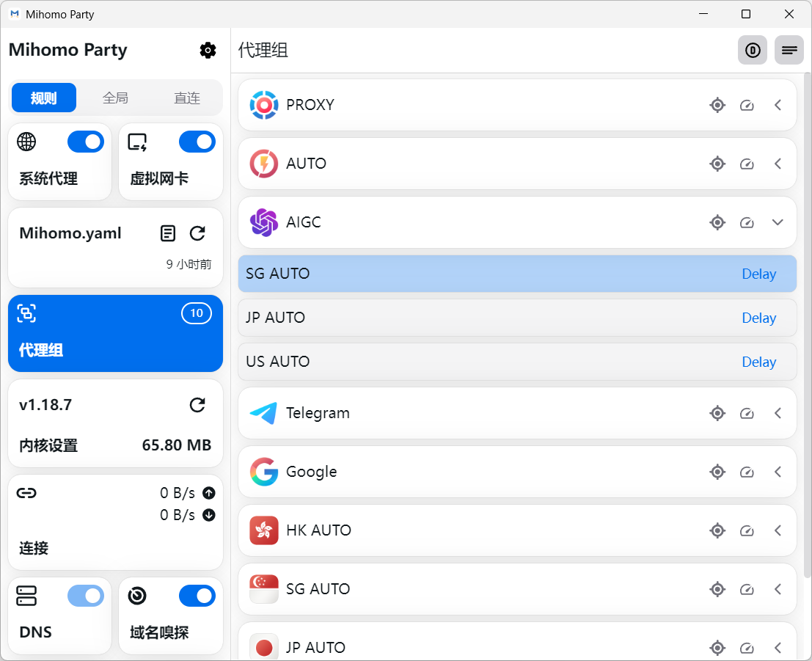Open settings via the gear icon
This screenshot has height=661, width=812.
point(208,50)
